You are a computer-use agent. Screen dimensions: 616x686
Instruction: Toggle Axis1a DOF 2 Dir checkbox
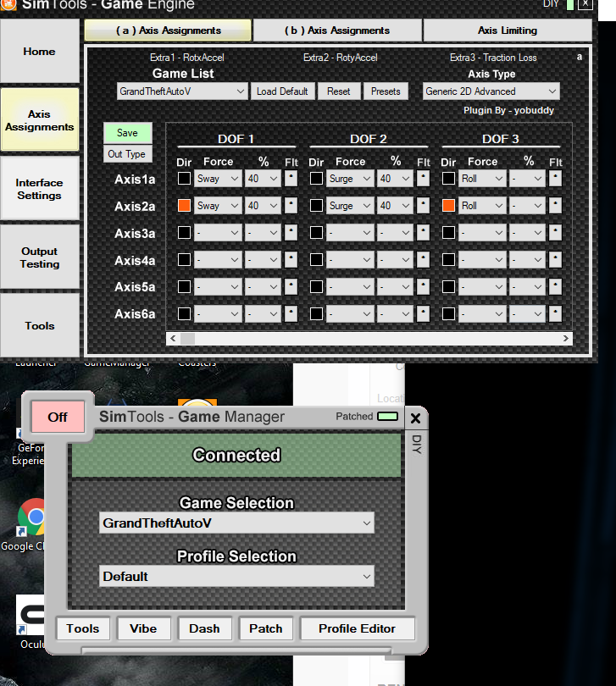pyautogui.click(x=316, y=179)
